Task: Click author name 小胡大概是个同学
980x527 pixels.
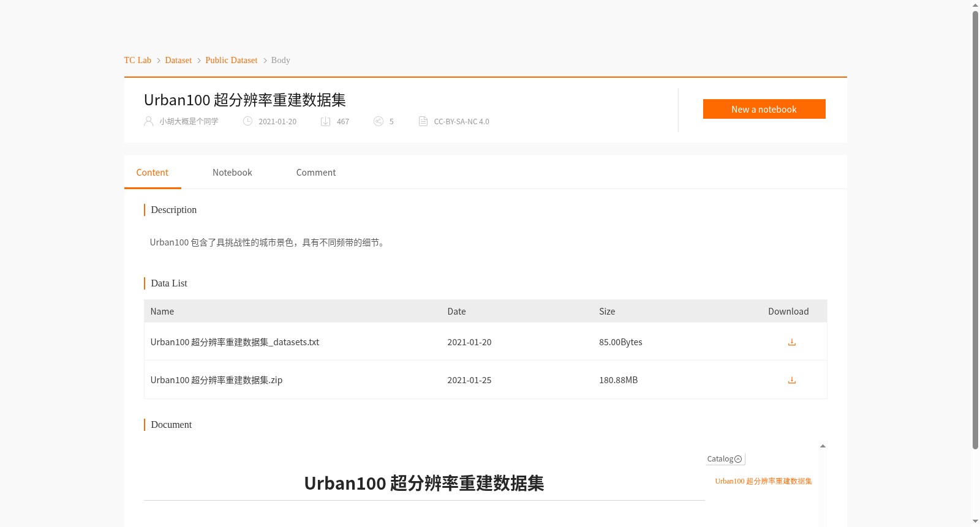Action: [189, 121]
